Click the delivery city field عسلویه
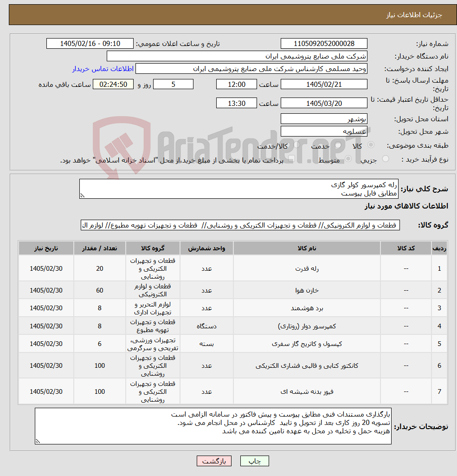The height and width of the screenshot is (476, 457). (324, 131)
